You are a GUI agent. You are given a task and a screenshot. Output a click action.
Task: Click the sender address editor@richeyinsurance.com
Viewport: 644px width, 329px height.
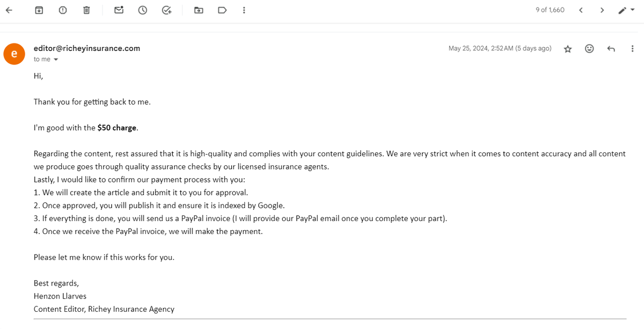[x=87, y=48]
